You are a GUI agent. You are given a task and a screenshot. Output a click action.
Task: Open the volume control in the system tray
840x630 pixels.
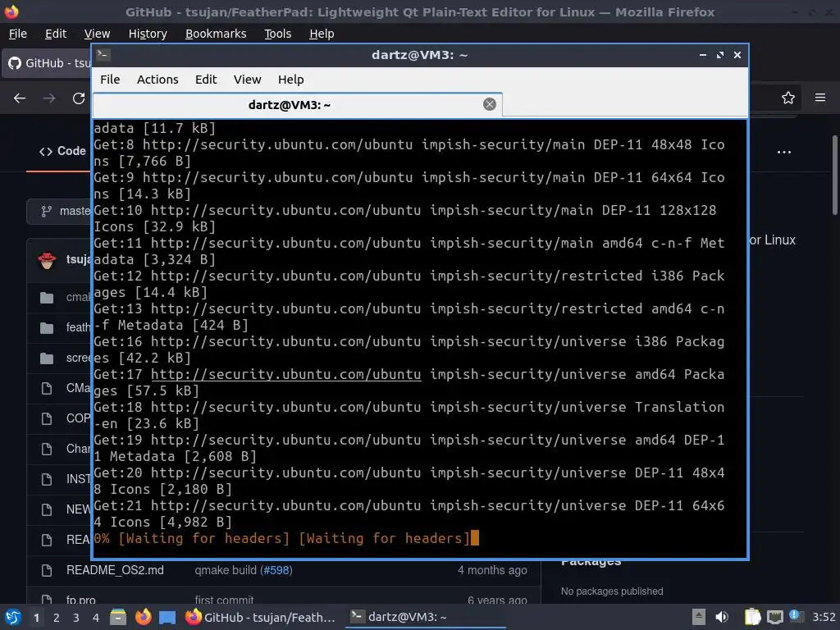point(722,617)
